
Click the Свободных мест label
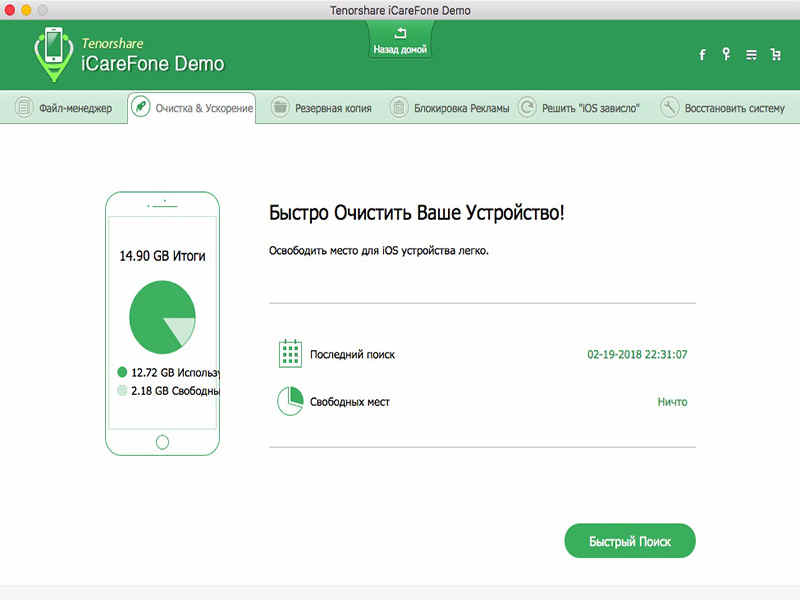point(350,402)
